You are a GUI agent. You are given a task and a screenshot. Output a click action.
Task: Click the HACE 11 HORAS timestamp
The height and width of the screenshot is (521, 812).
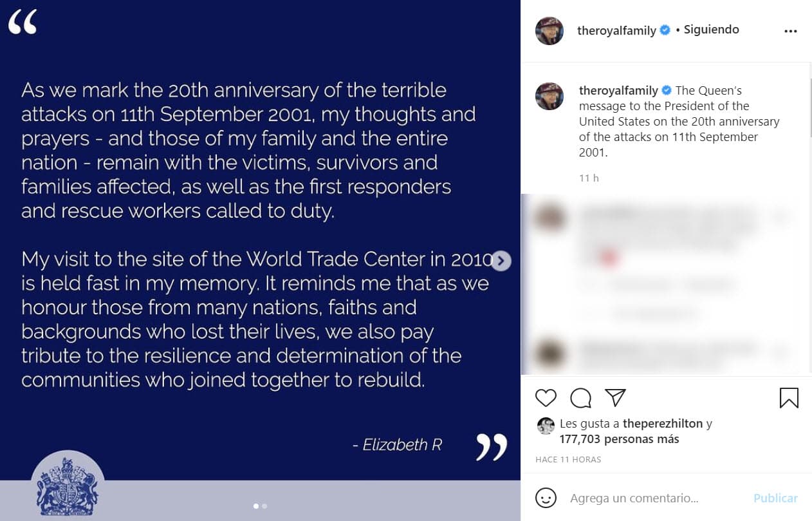[568, 460]
